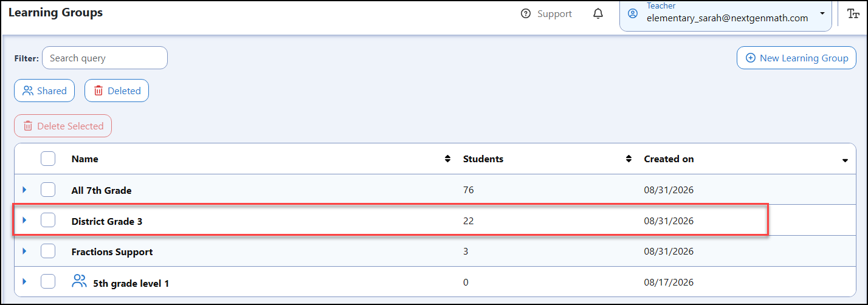Viewport: 868px width, 305px height.
Task: Create a New Learning Group
Action: click(796, 58)
